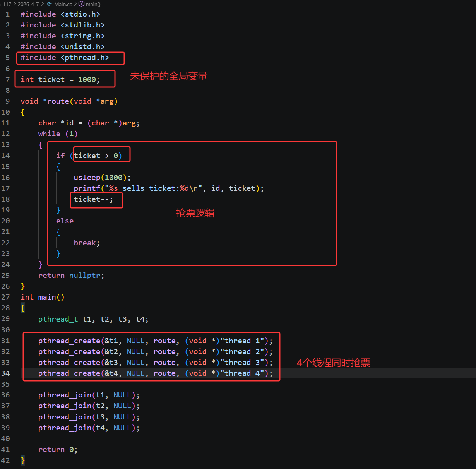This screenshot has height=469, width=476.
Task: Click the return nullptr; statement
Action: (x=71, y=276)
